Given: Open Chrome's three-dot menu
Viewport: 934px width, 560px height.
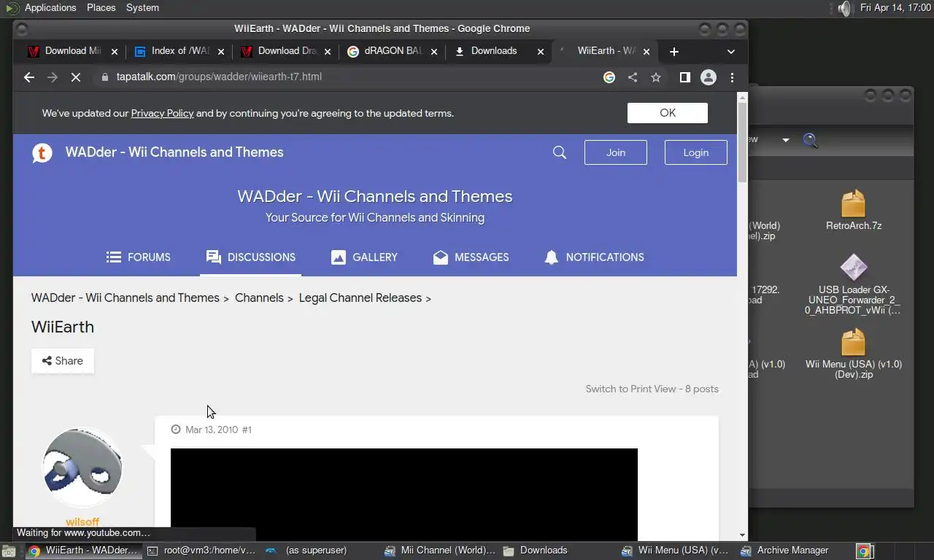Looking at the screenshot, I should (732, 77).
